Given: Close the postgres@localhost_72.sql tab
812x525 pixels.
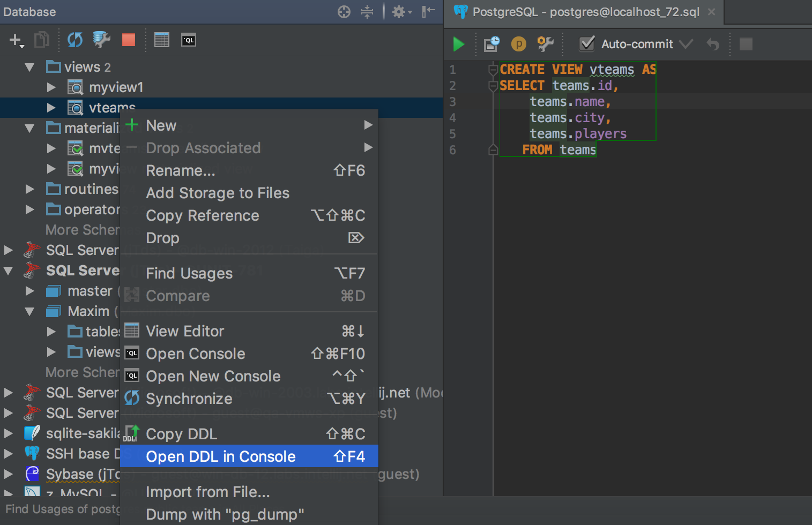Looking at the screenshot, I should tap(711, 12).
